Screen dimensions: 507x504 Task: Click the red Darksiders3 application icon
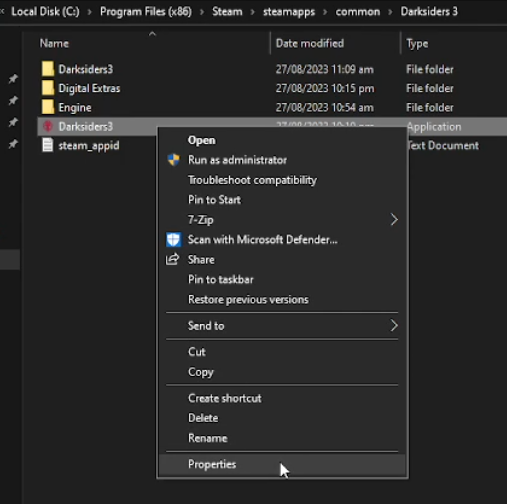click(48, 126)
